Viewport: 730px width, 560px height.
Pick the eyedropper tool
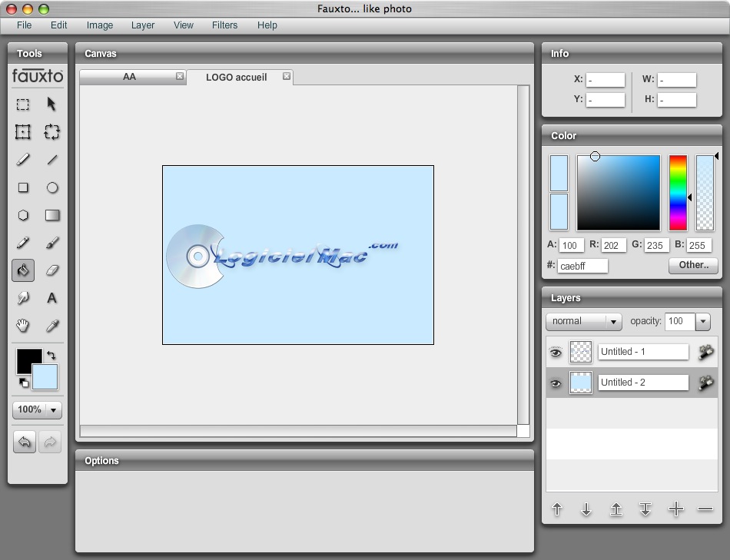52,326
